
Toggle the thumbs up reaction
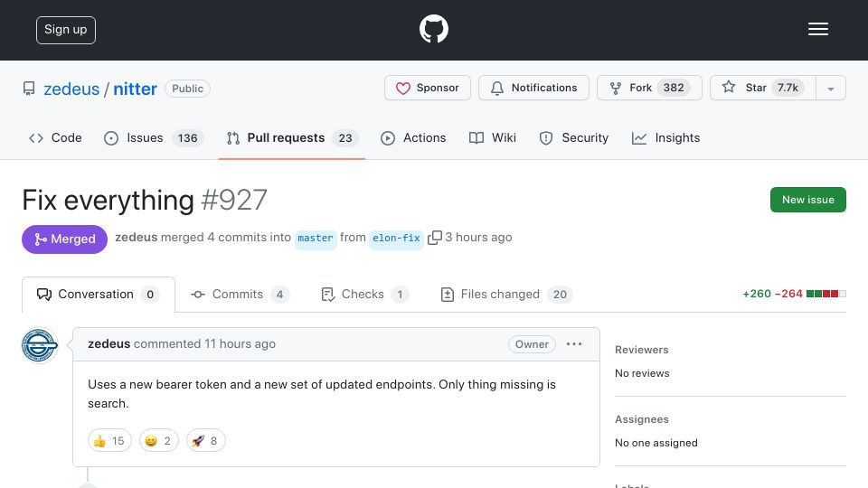coord(109,440)
